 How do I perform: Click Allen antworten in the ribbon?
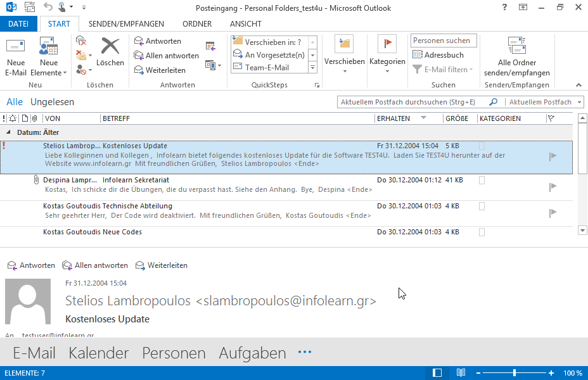tap(167, 56)
